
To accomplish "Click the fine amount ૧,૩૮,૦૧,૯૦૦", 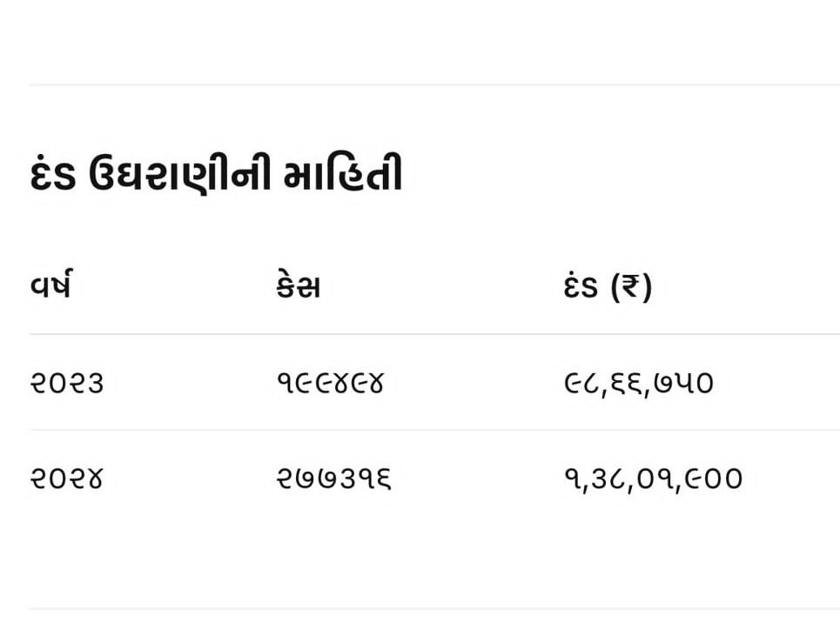I will (654, 479).
